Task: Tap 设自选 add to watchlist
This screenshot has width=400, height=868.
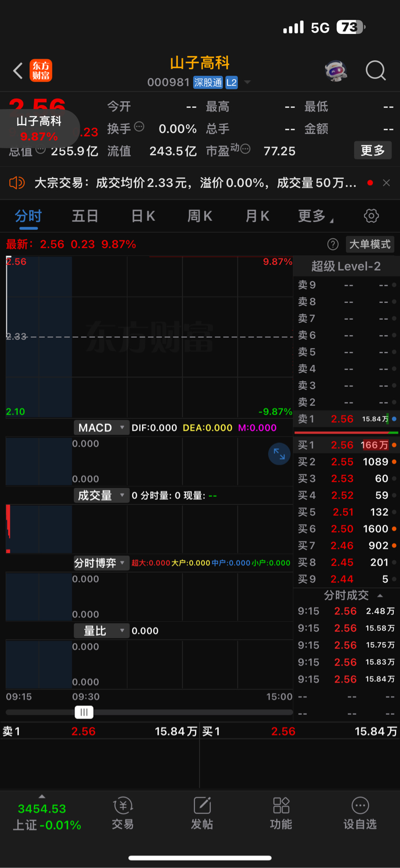Action: pos(360,813)
